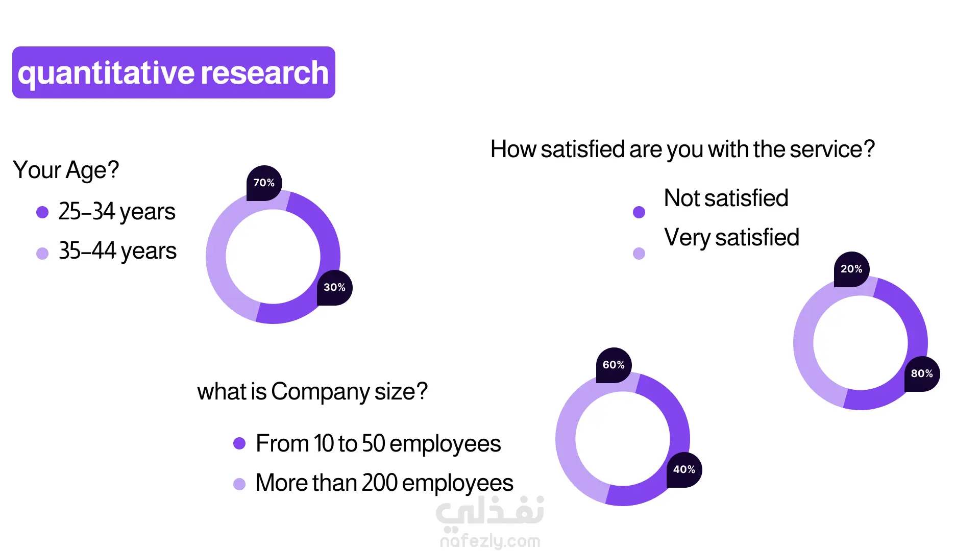Screen dimensions: 980x551
Task: Select the "More than 200 employees" label
Action: pyautogui.click(x=384, y=483)
